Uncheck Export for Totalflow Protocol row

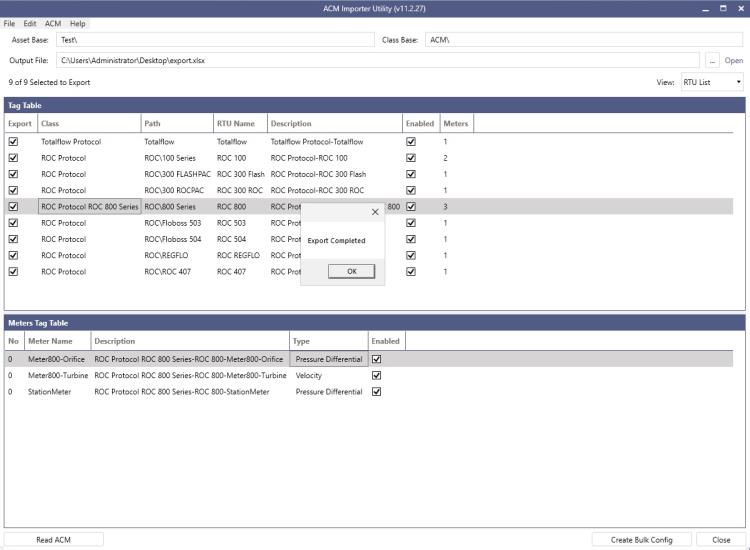[13, 142]
